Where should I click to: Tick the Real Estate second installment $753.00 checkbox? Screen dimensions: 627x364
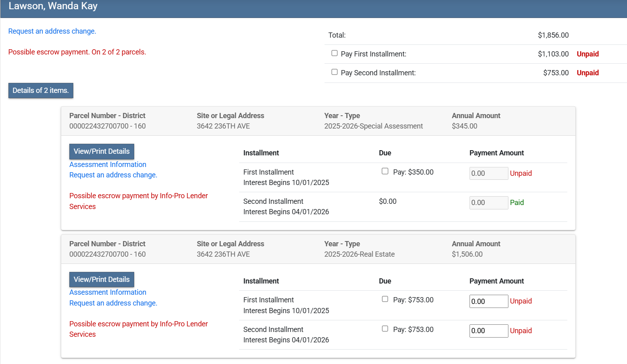click(385, 329)
